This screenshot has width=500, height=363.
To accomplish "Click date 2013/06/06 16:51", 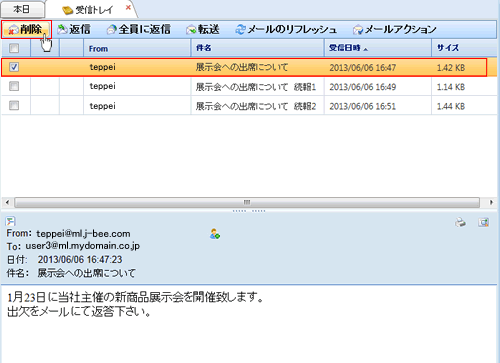I will [x=363, y=106].
